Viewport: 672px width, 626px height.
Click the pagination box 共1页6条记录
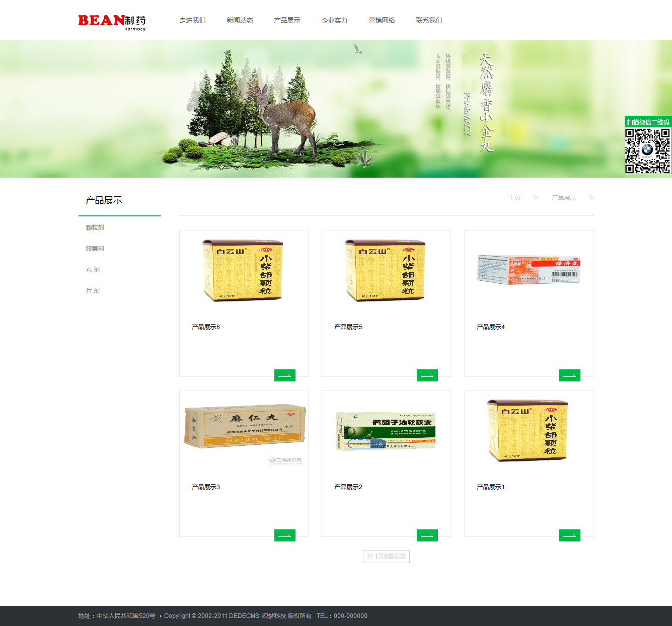(386, 557)
